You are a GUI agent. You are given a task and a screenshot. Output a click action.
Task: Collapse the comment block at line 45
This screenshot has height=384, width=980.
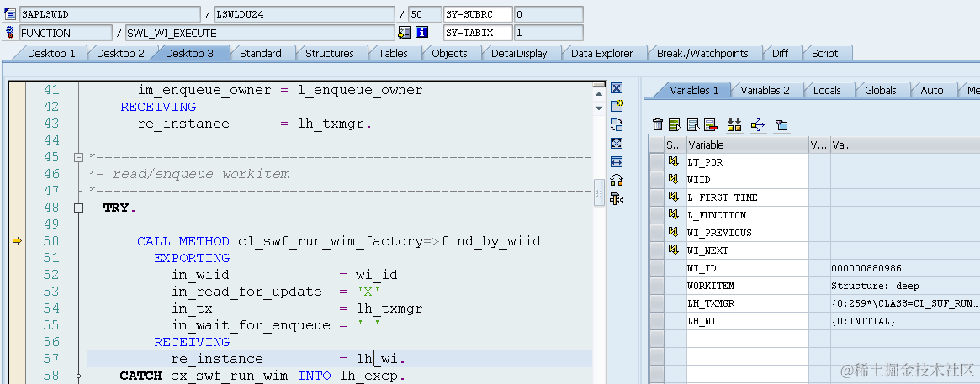pos(79,157)
